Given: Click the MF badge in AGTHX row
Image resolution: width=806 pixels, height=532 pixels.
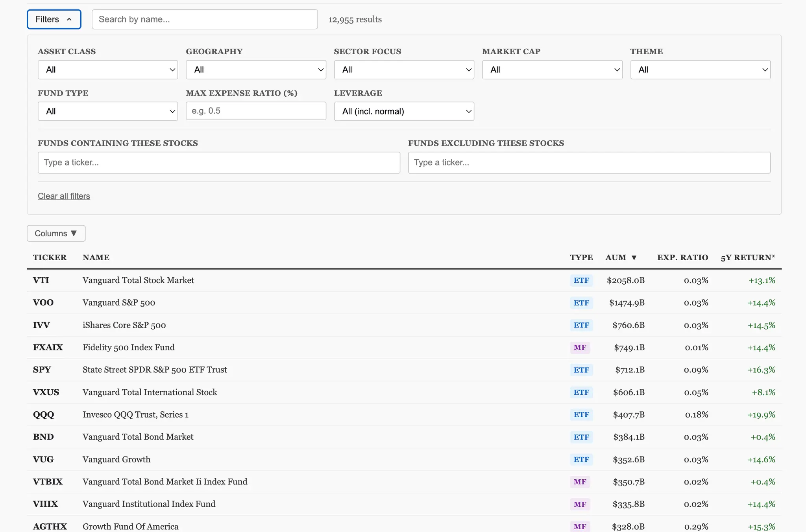Looking at the screenshot, I should coord(580,527).
